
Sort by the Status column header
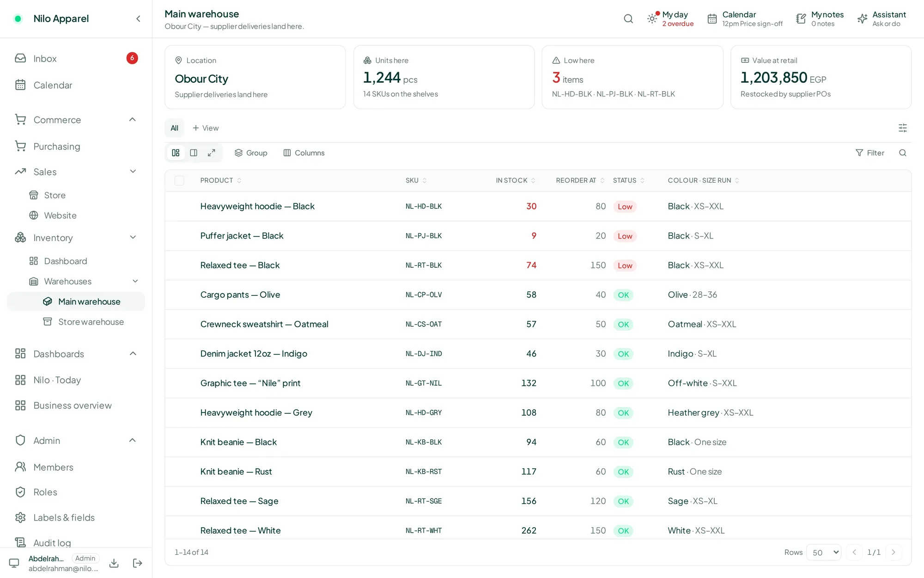point(628,180)
